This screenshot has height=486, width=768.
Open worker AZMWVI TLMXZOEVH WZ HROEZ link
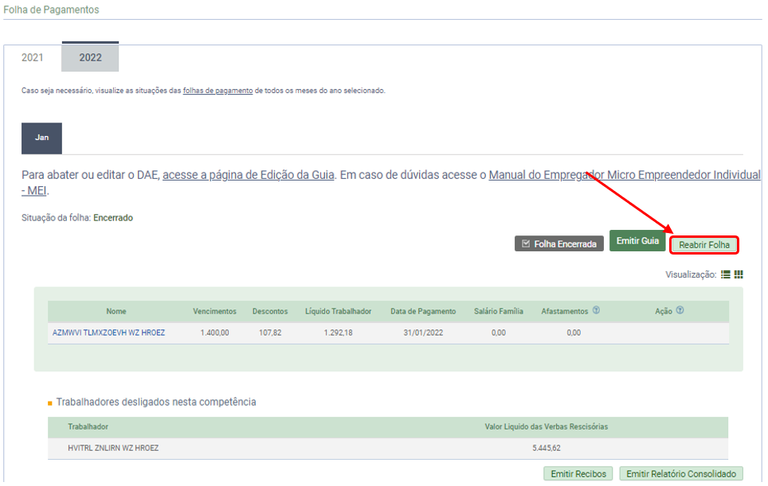click(x=108, y=333)
